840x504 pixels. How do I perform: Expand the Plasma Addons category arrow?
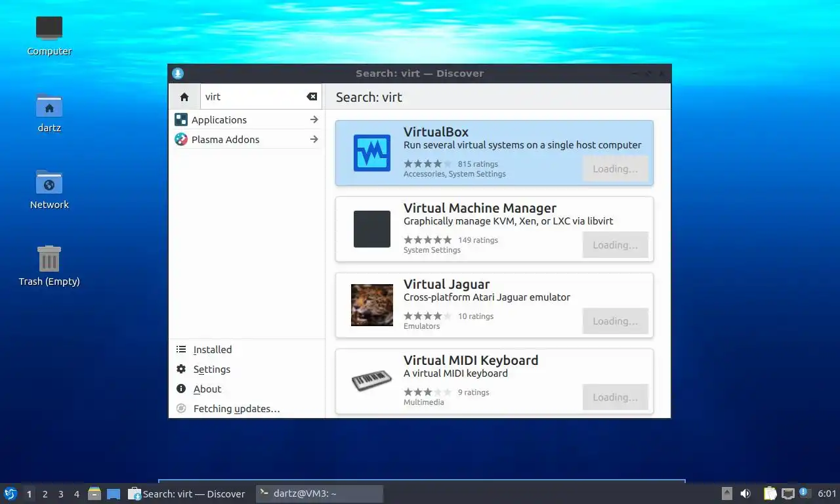(314, 139)
